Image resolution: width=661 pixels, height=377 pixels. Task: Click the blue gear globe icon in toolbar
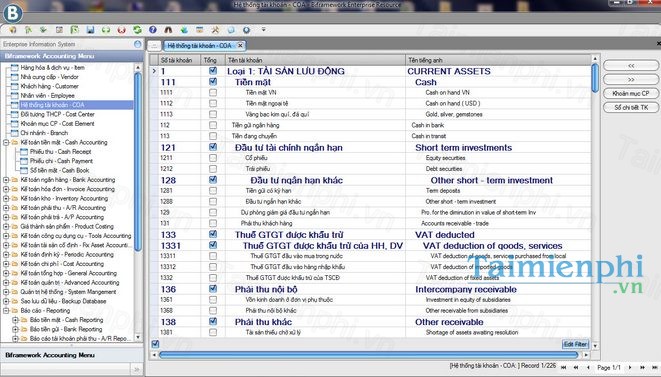coord(247,30)
